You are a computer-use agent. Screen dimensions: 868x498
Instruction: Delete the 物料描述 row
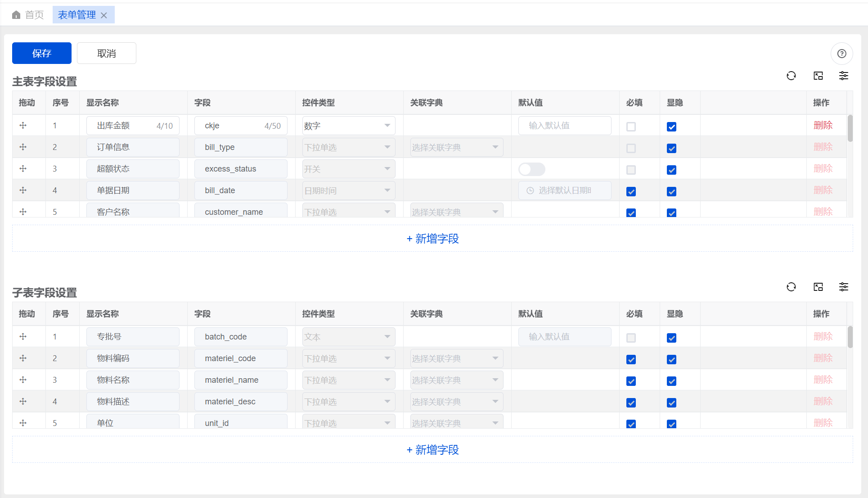tap(823, 402)
